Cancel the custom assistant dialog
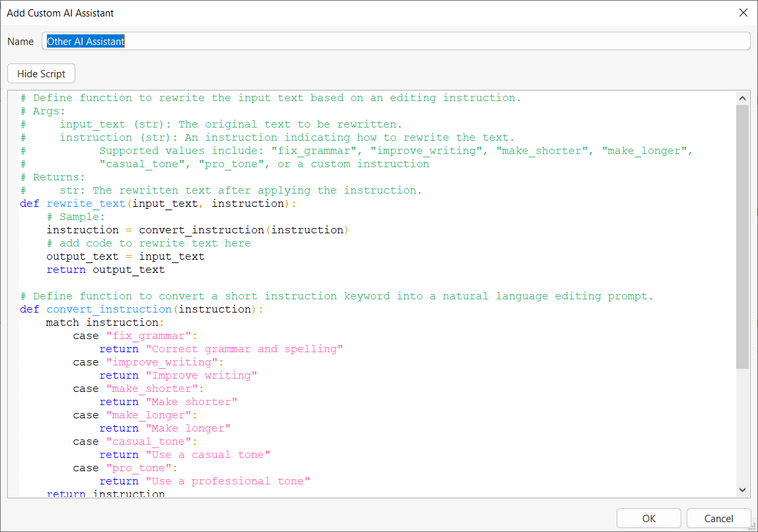This screenshot has height=532, width=758. point(718,518)
